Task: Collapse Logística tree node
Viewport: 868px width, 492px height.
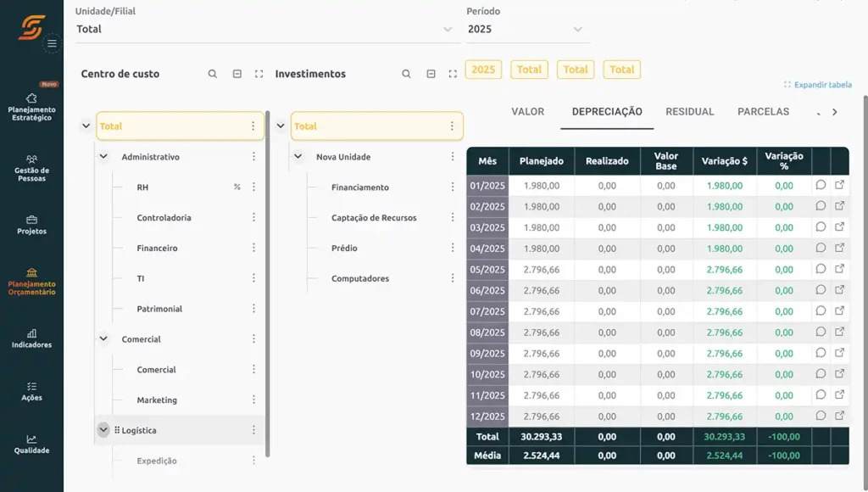Action: click(x=103, y=429)
